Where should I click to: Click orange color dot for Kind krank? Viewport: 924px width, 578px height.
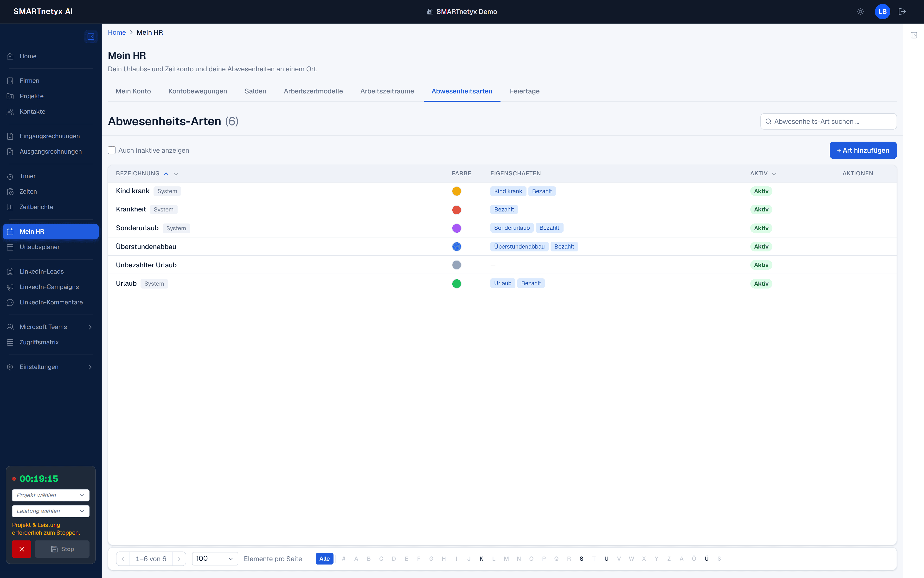click(457, 191)
